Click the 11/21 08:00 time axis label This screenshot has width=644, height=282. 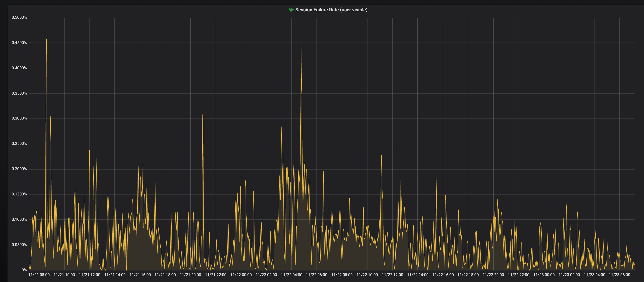coord(39,275)
